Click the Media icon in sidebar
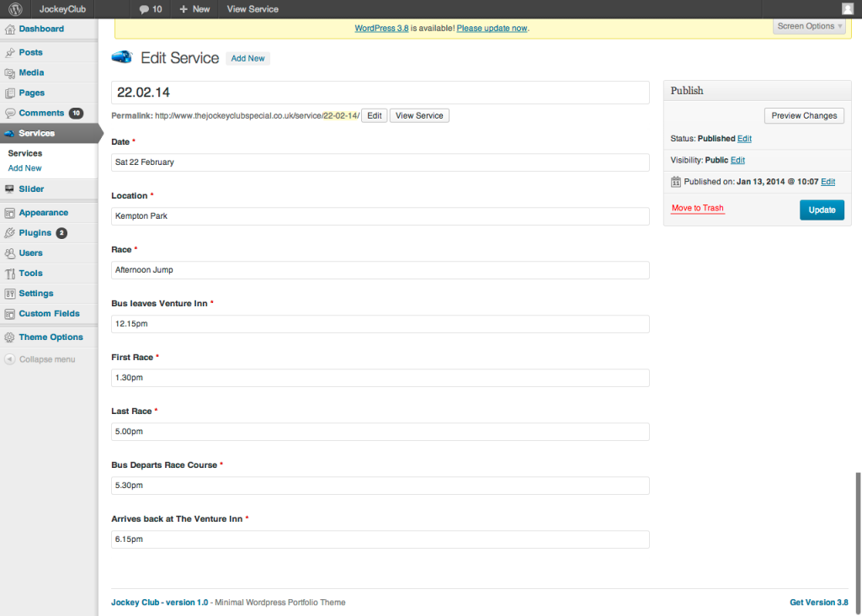The image size is (862, 616). pyautogui.click(x=10, y=73)
